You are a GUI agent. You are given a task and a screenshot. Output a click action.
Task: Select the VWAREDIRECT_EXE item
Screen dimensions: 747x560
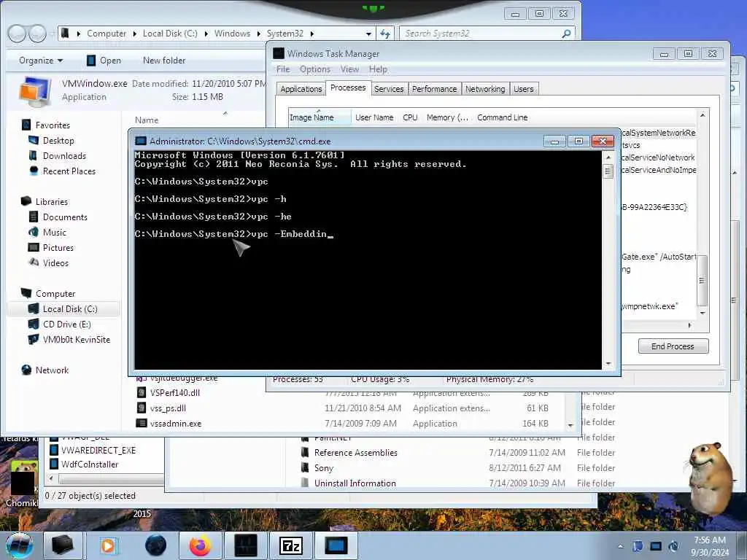point(98,450)
